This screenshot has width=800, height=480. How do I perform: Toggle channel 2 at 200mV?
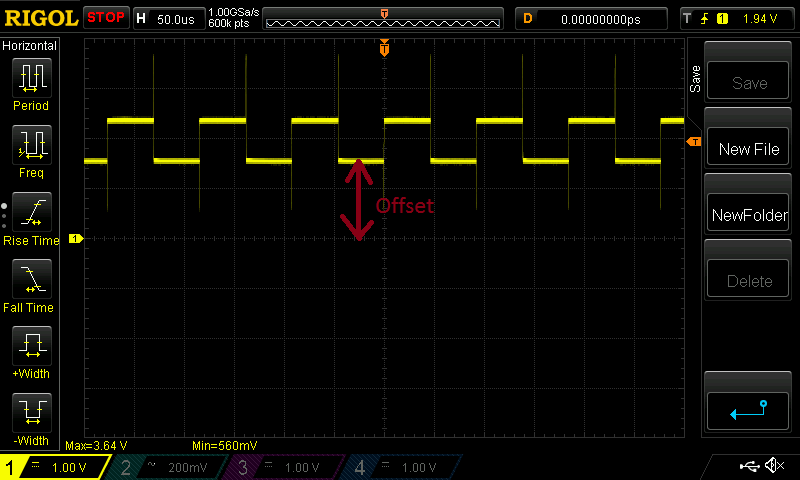click(x=168, y=467)
